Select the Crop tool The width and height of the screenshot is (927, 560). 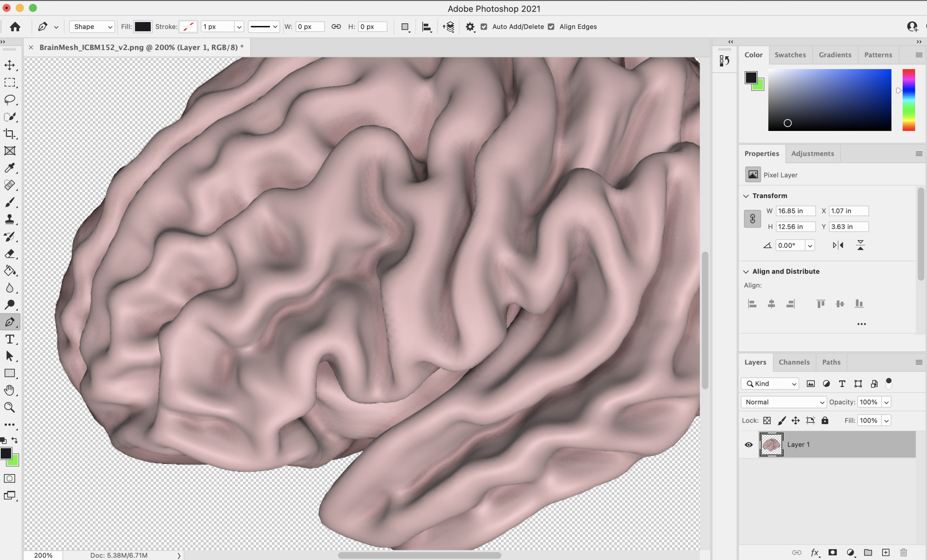(x=10, y=134)
